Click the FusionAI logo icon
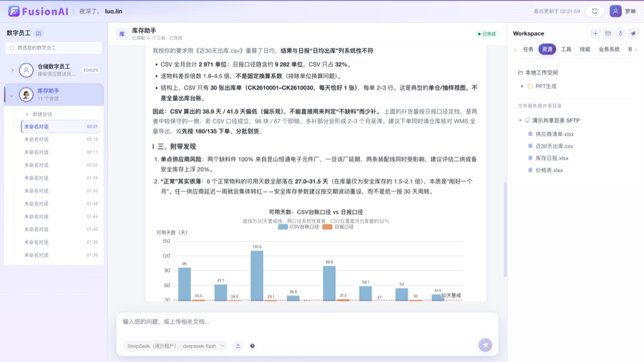Screen dimensions: 644x362 [x=14, y=11]
